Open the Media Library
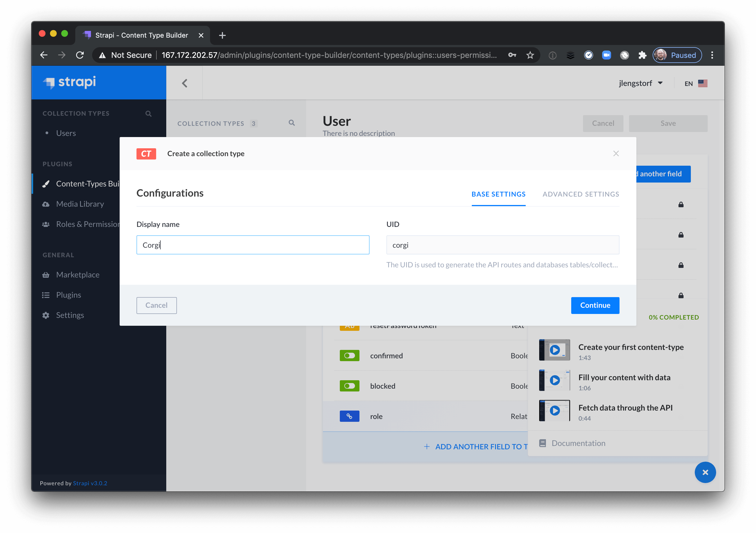The height and width of the screenshot is (533, 756). pyautogui.click(x=80, y=204)
